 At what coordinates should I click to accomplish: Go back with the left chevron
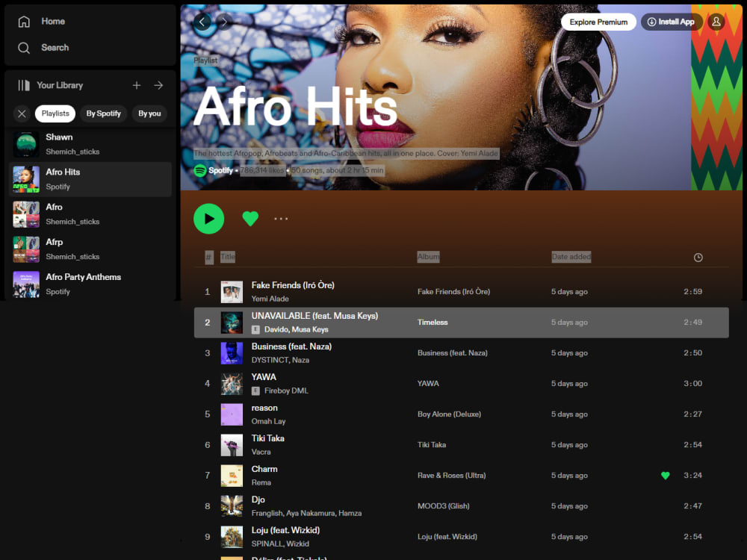click(x=202, y=22)
